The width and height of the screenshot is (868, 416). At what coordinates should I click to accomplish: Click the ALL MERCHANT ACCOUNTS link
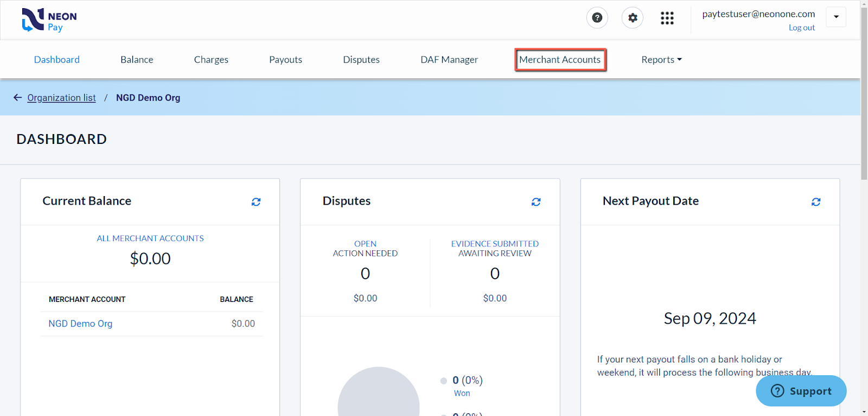(150, 238)
